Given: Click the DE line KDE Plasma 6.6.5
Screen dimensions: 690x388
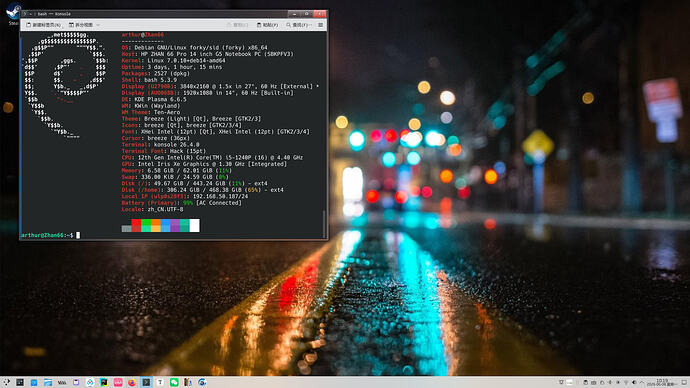Looking at the screenshot, I should pos(154,99).
